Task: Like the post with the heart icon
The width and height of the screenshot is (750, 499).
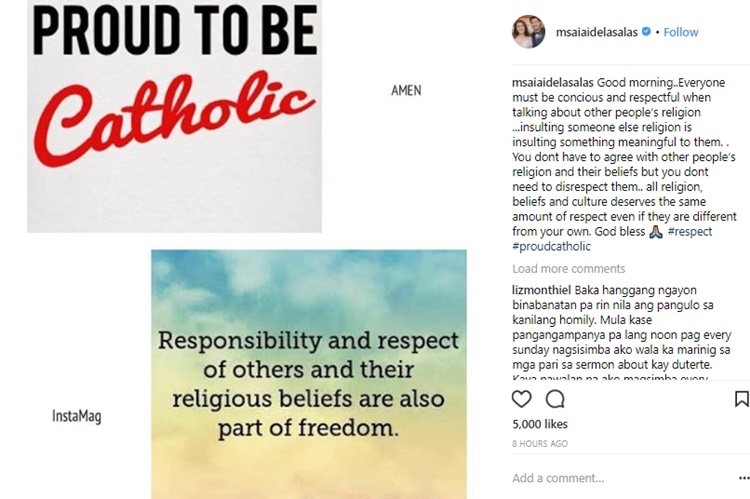Action: click(x=522, y=399)
